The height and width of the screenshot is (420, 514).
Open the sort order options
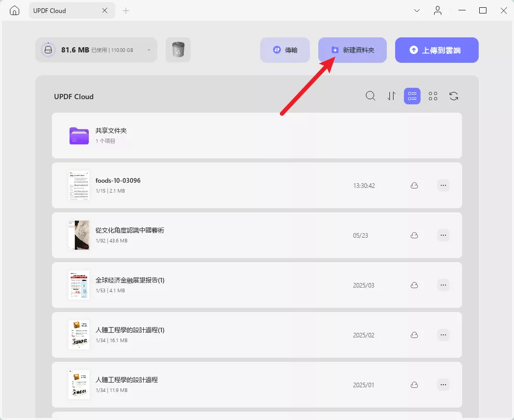[391, 96]
